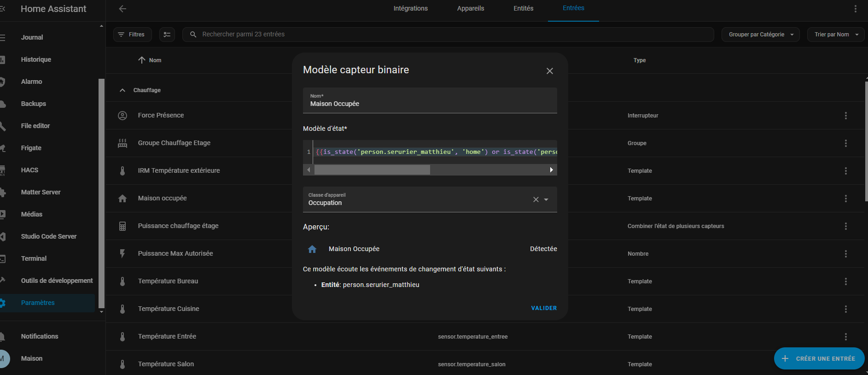Click the Nom field containing Maison Occupée
This screenshot has width=868, height=375.
coord(430,101)
